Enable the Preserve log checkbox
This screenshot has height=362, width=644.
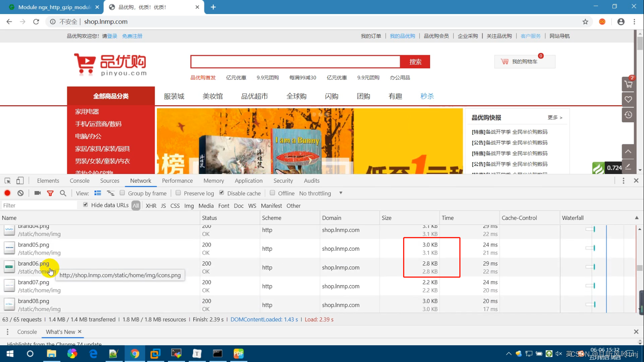tap(178, 193)
